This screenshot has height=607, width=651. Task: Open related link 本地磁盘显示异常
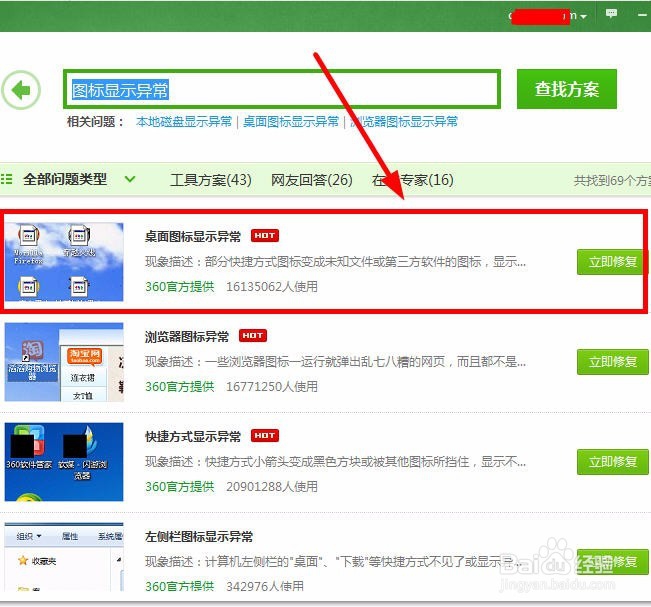pyautogui.click(x=184, y=122)
